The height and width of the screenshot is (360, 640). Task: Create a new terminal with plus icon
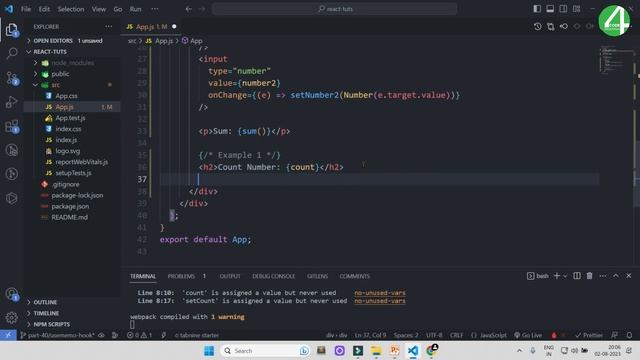click(x=557, y=276)
